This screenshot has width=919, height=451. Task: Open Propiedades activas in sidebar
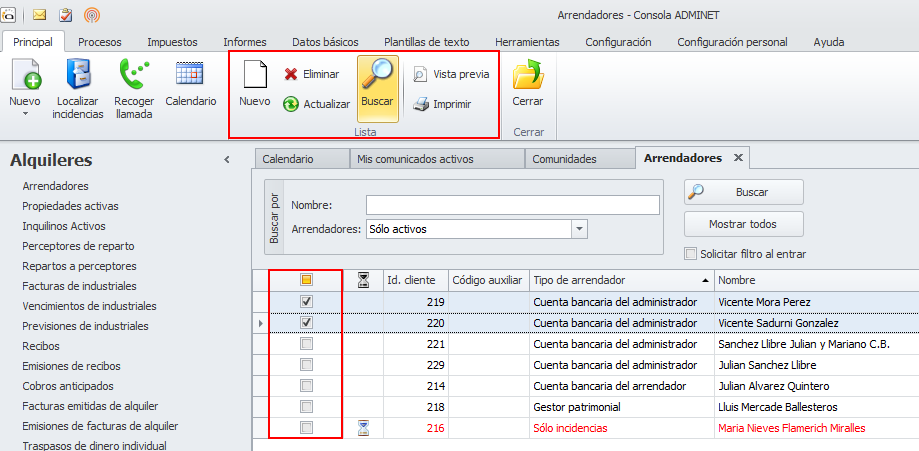[x=70, y=206]
